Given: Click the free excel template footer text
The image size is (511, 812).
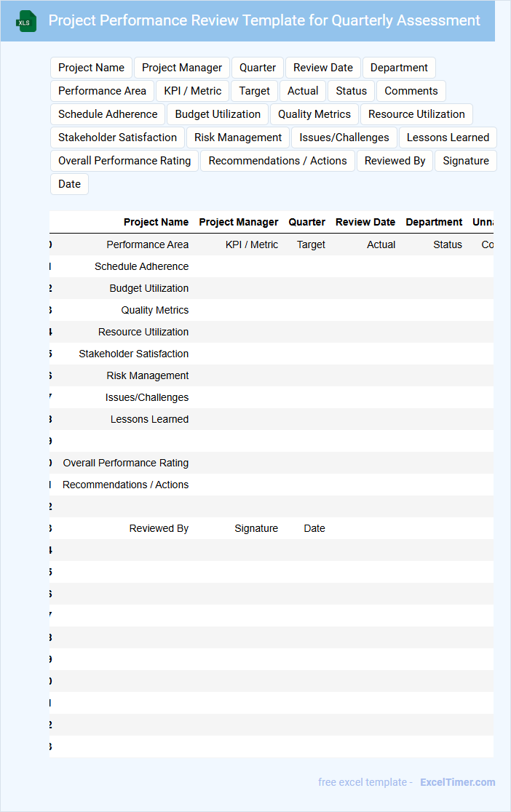Looking at the screenshot, I should pos(365,782).
